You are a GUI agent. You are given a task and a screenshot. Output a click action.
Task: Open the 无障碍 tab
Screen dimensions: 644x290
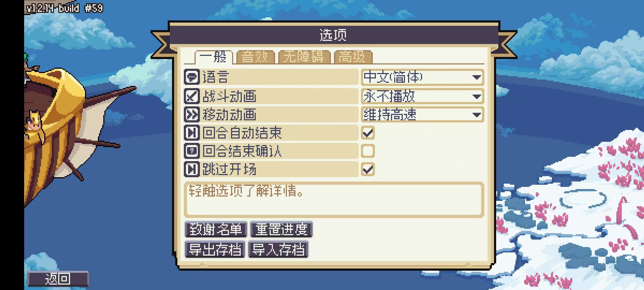[x=304, y=57]
